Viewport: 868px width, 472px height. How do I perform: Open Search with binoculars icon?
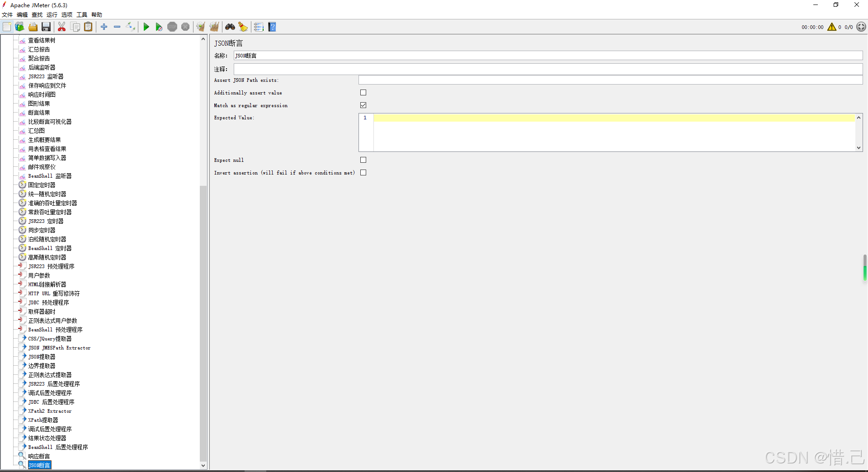tap(230, 27)
